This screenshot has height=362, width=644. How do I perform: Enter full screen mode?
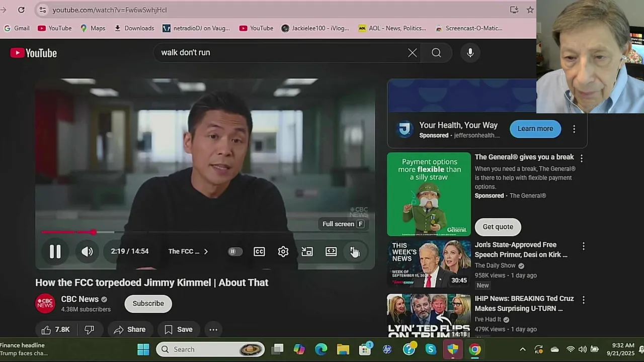click(x=355, y=251)
